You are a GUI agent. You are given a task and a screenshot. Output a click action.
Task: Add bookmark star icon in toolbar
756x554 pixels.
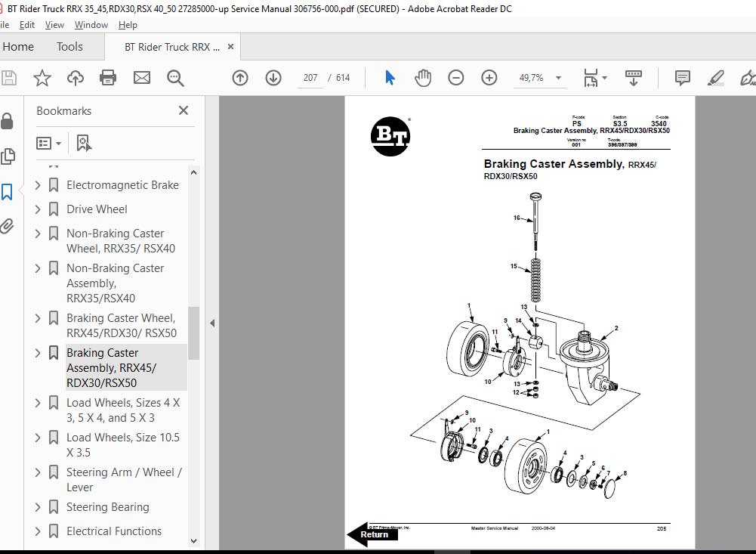[x=42, y=78]
